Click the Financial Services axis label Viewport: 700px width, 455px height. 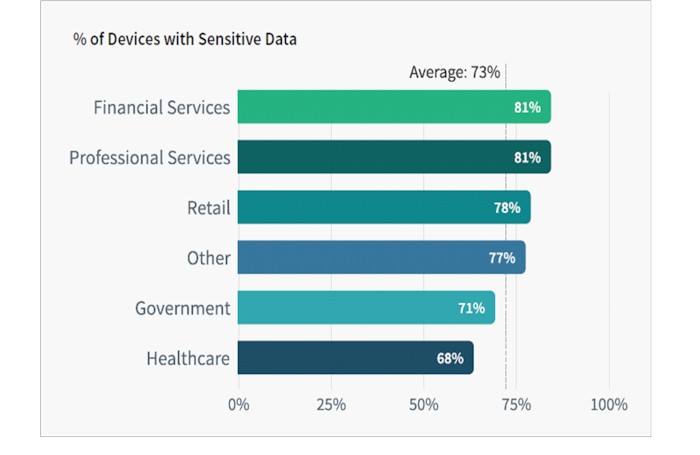pos(162,107)
